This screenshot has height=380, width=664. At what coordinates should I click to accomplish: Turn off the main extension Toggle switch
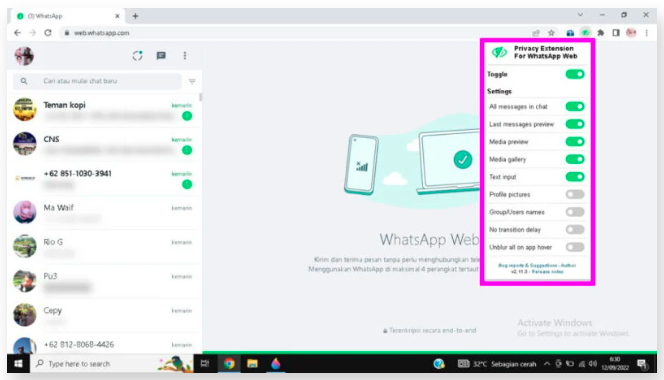(575, 74)
